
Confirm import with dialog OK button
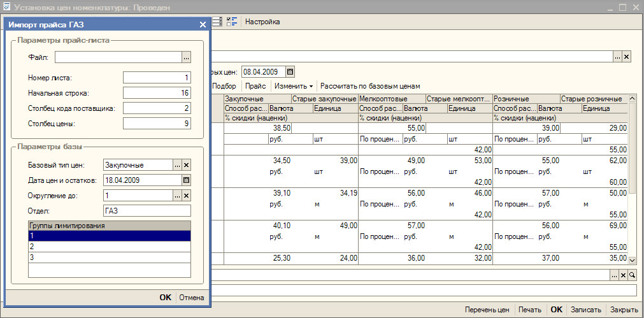pos(166,298)
